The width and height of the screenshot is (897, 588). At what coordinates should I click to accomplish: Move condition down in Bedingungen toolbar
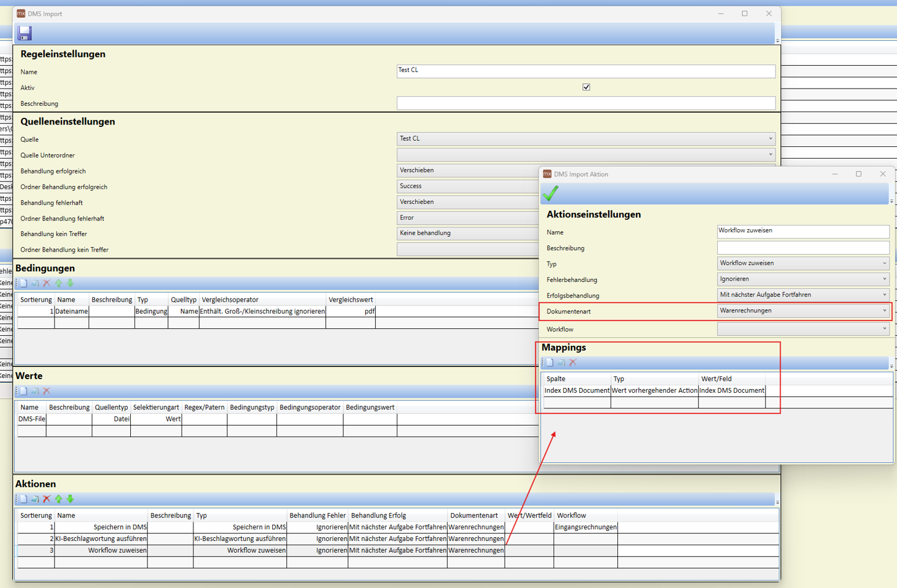pyautogui.click(x=70, y=283)
